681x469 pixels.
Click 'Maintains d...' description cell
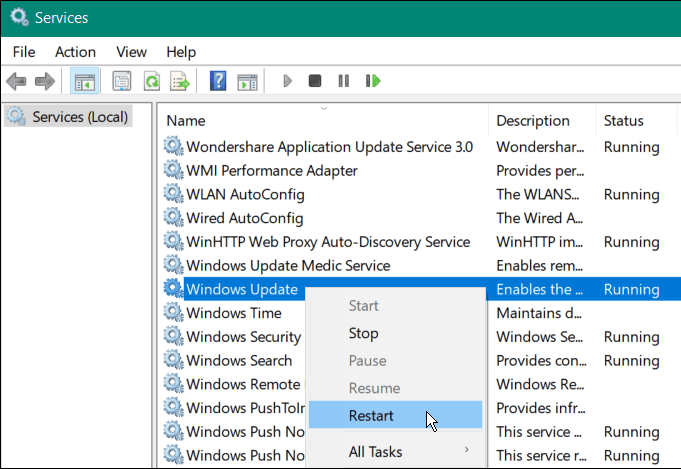(x=539, y=313)
